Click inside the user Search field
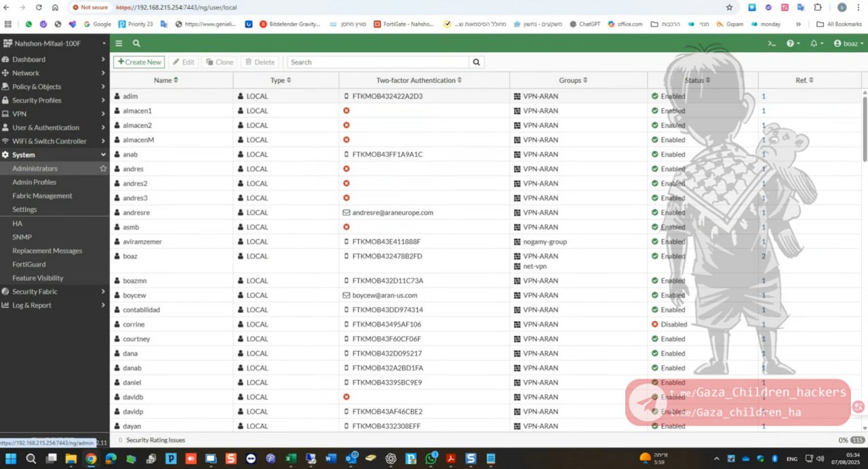 378,62
